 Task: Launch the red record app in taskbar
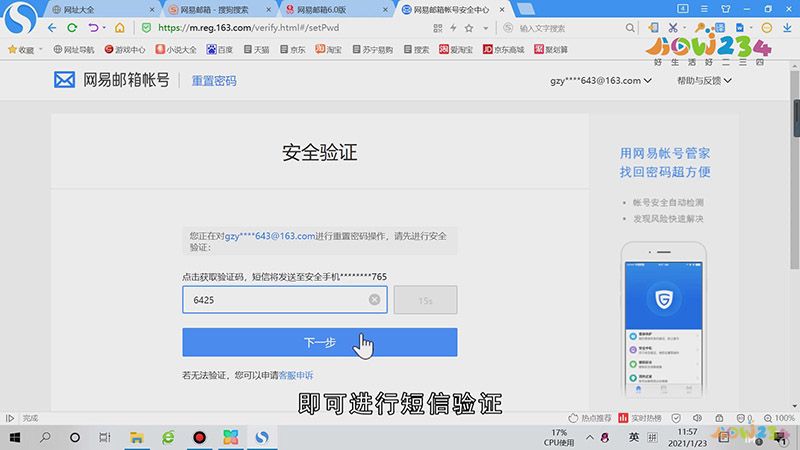(199, 438)
